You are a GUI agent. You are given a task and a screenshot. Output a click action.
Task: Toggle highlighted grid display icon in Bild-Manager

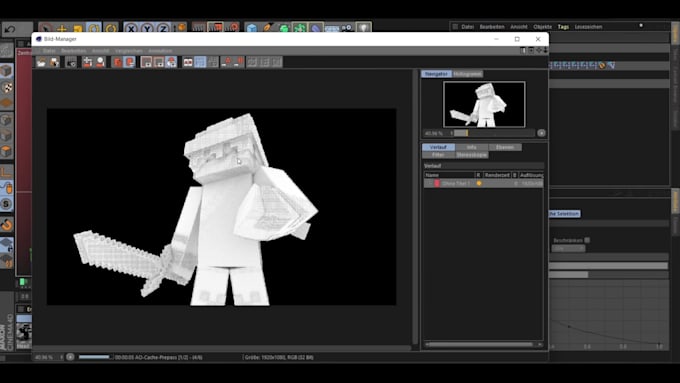click(x=200, y=62)
